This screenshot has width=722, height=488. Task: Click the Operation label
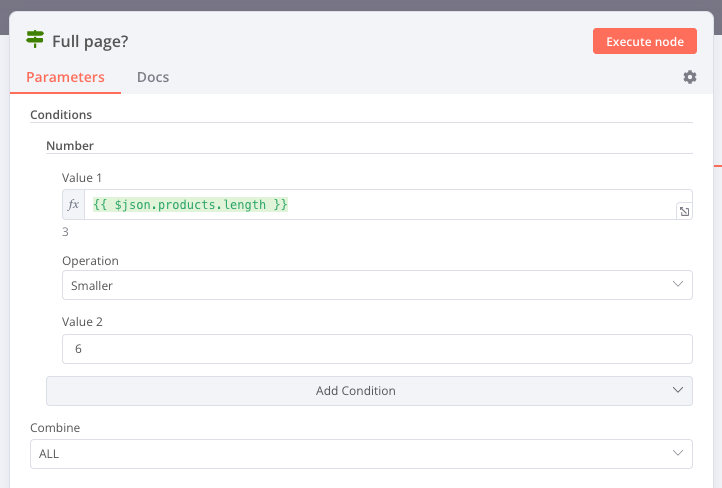(x=90, y=261)
